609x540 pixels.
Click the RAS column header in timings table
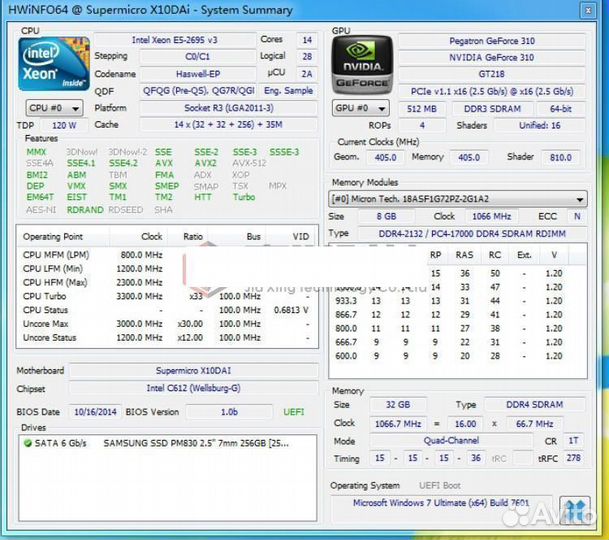pyautogui.click(x=465, y=255)
